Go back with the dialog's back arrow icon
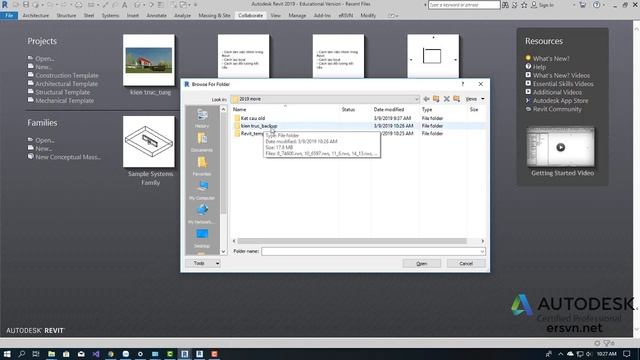The height and width of the screenshot is (360, 640). 426,99
